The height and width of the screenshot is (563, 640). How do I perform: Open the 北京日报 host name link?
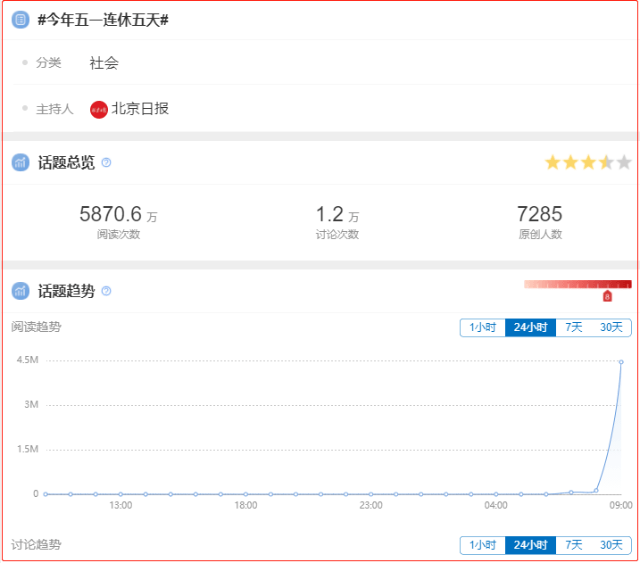pyautogui.click(x=140, y=109)
